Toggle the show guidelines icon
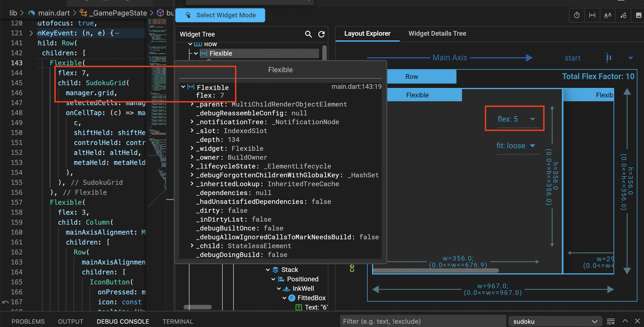644x327 pixels. (592, 15)
